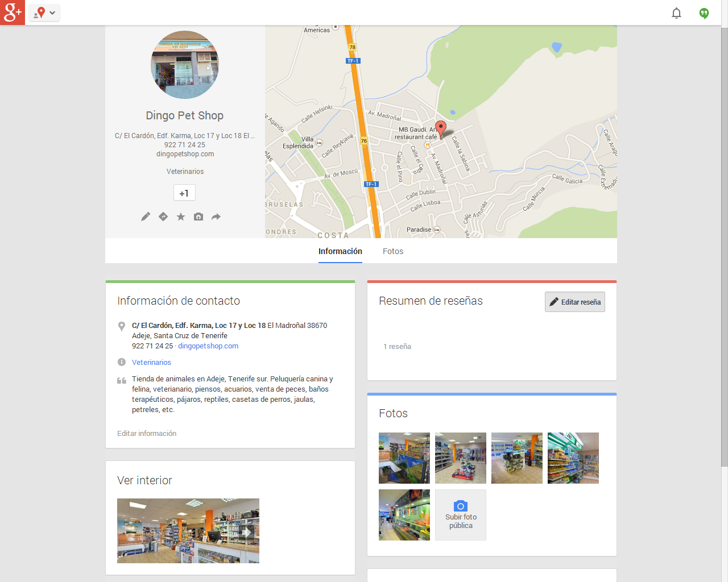Expand the Local pages dropdown menu
The width and height of the screenshot is (728, 582).
pyautogui.click(x=45, y=13)
